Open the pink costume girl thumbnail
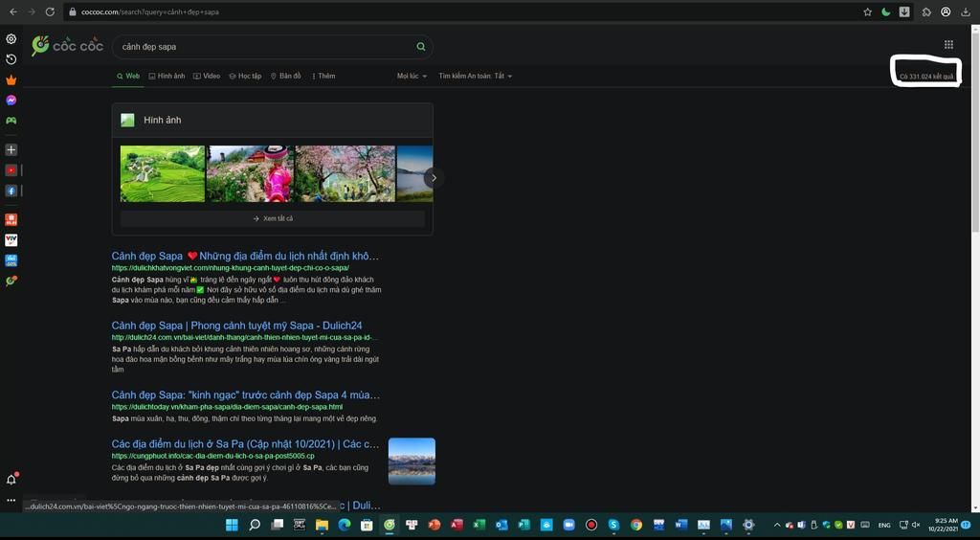The height and width of the screenshot is (540, 980). (250, 173)
